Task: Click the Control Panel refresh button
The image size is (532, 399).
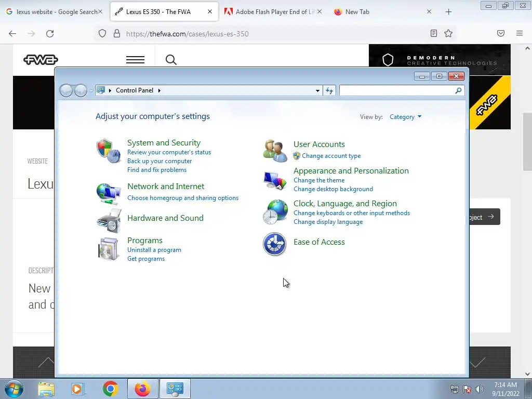Action: point(329,90)
